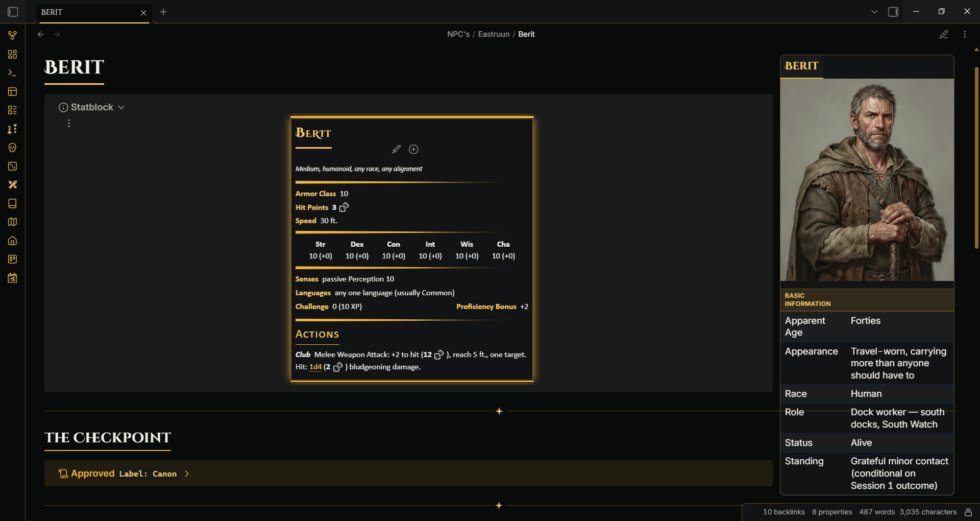The image size is (980, 521).
Task: Click the Berit portrait image
Action: [867, 180]
